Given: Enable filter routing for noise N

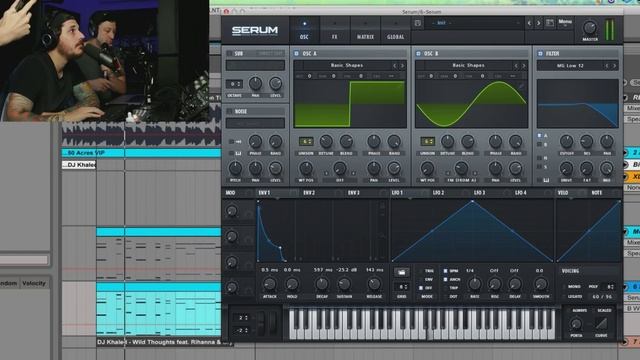Looking at the screenshot, I should pos(540,158).
